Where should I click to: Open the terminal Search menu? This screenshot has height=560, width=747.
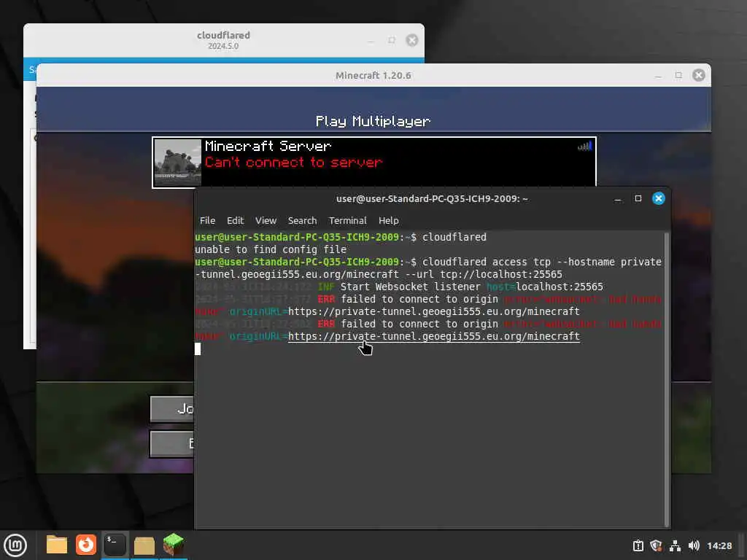[x=302, y=220]
